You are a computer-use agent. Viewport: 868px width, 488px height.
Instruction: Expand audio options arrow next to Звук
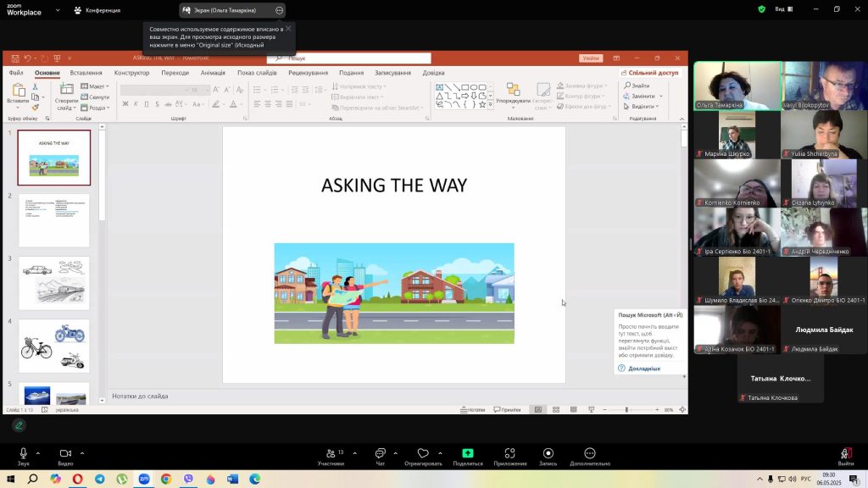(40, 452)
